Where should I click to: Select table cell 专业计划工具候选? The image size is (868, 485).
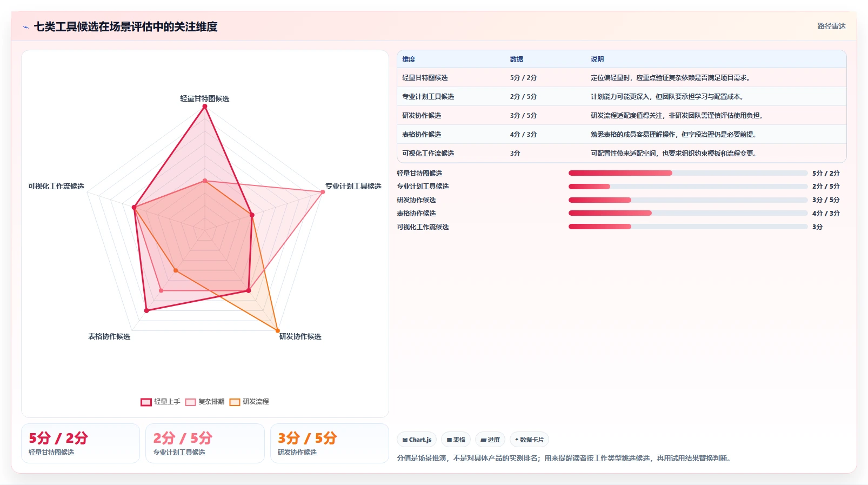[428, 97]
